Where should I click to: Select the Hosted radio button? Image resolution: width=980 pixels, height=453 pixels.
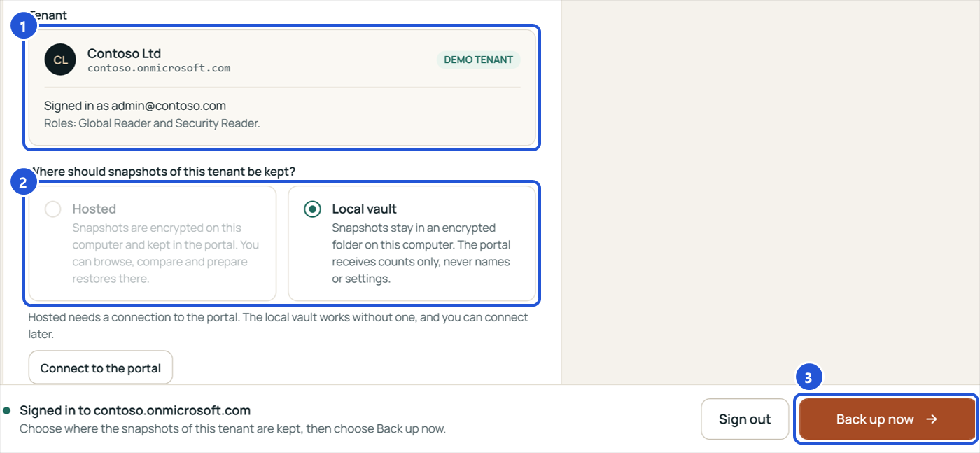pyautogui.click(x=52, y=209)
